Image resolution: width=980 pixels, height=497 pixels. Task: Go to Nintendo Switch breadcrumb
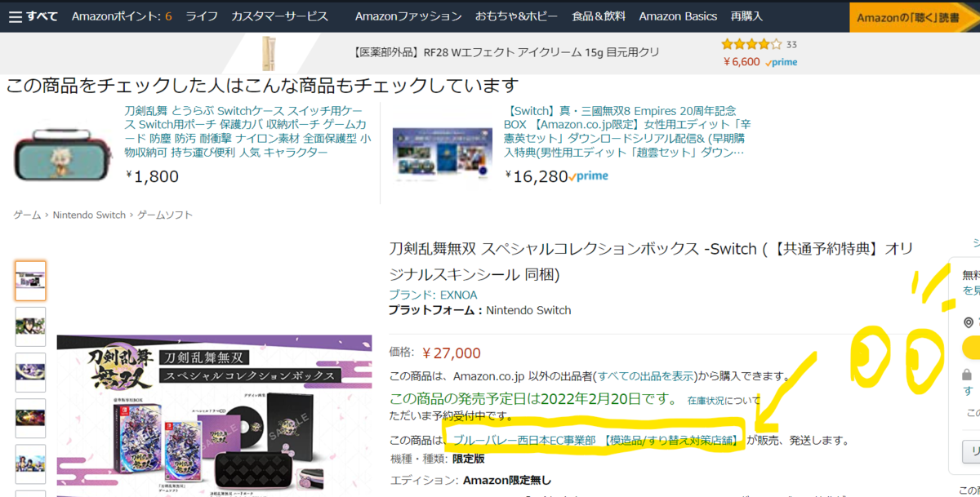click(89, 215)
